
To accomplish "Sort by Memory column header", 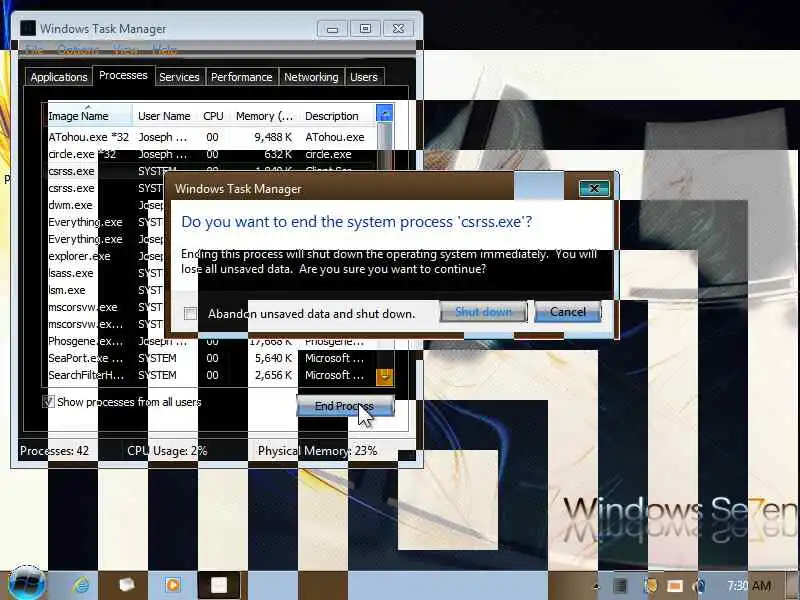I will pyautogui.click(x=264, y=116).
